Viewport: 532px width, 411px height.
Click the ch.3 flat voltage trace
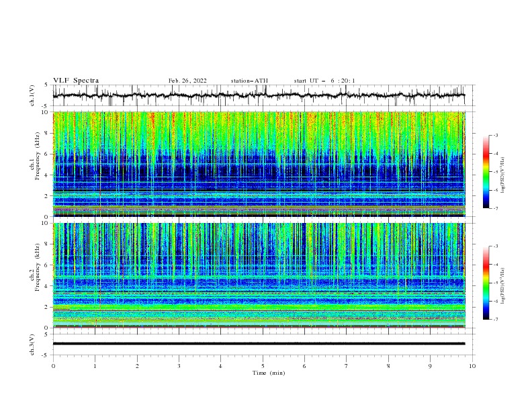259,344
